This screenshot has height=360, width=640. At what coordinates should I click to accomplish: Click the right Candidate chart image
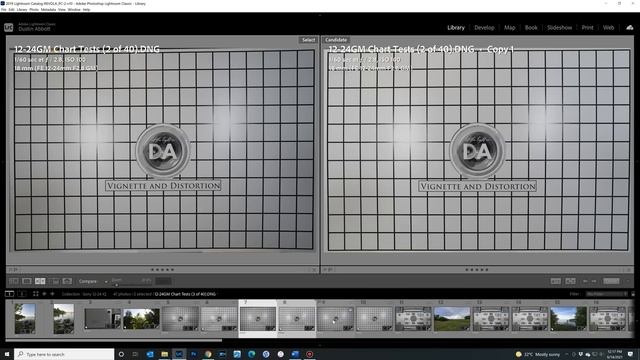click(x=478, y=149)
